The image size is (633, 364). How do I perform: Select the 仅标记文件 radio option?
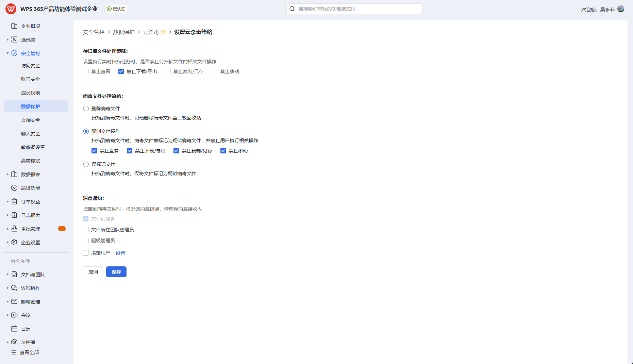click(86, 165)
